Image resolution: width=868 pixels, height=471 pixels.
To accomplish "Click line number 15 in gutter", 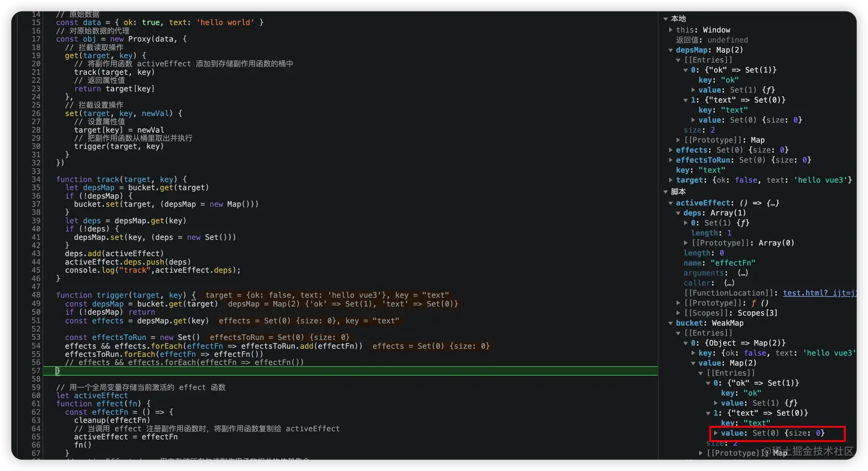I will tap(36, 22).
